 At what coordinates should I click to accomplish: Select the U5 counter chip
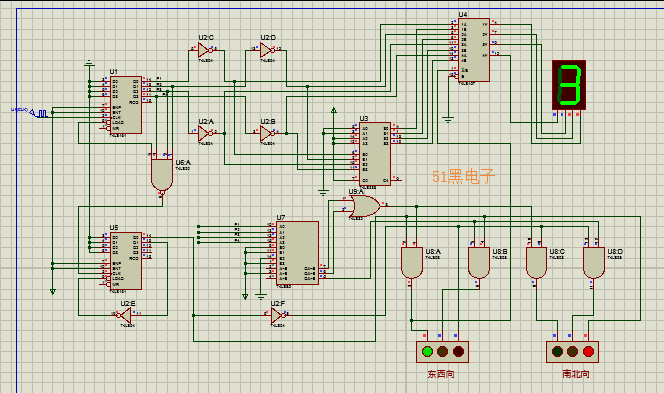(126, 261)
